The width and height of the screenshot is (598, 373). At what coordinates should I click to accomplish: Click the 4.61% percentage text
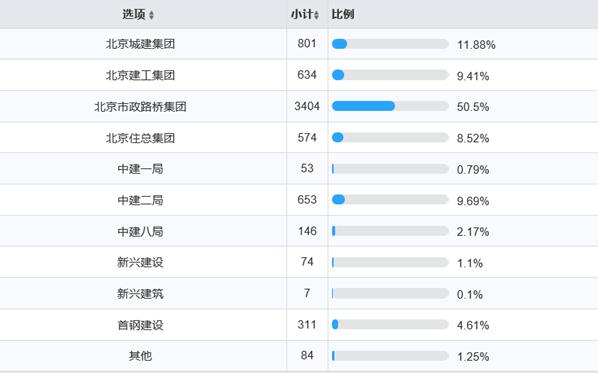click(x=473, y=325)
